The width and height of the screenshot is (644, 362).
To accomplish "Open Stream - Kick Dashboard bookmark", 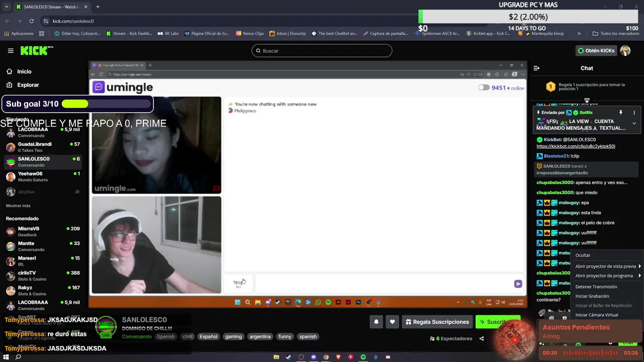I will (x=129, y=34).
